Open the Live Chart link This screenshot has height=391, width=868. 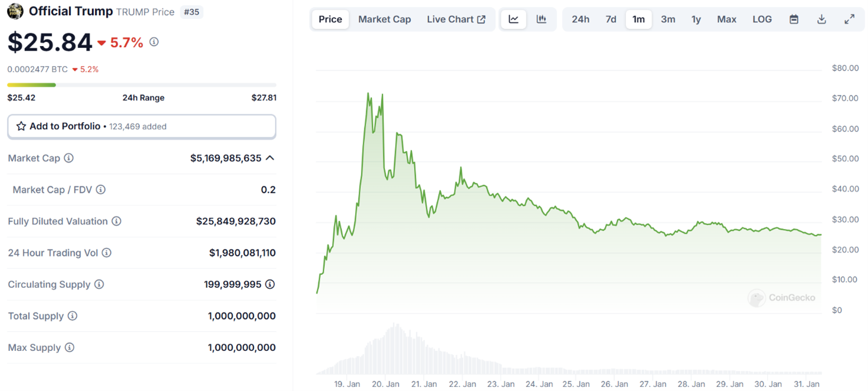click(456, 19)
